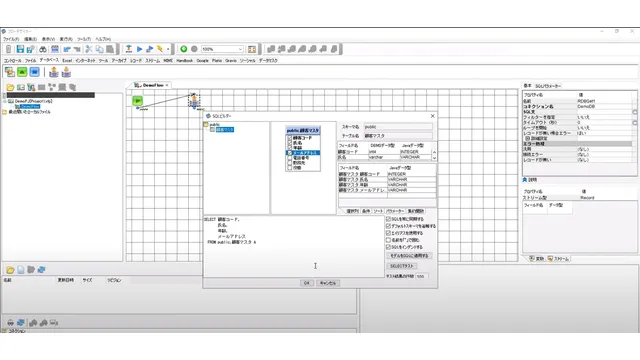Click the yellow lightning debug icon
Viewport: 640px width, 360px height.
160,49
